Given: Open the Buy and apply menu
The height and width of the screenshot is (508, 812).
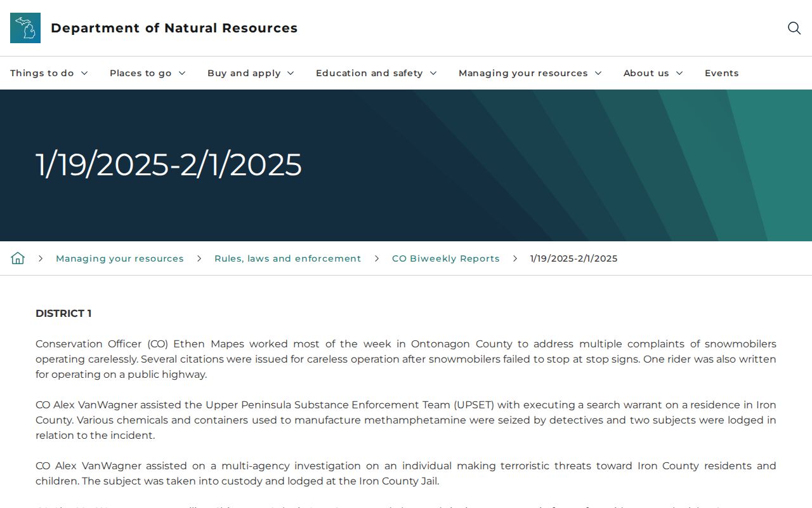Looking at the screenshot, I should tap(251, 73).
